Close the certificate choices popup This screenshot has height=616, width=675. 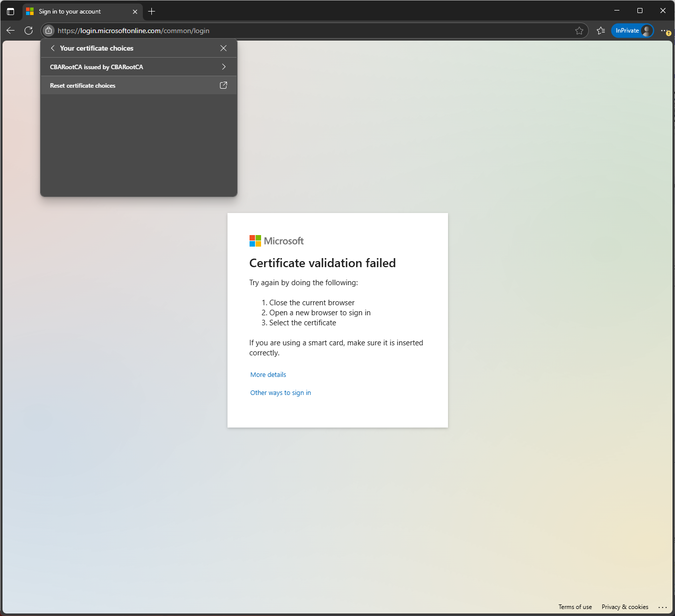(x=223, y=48)
